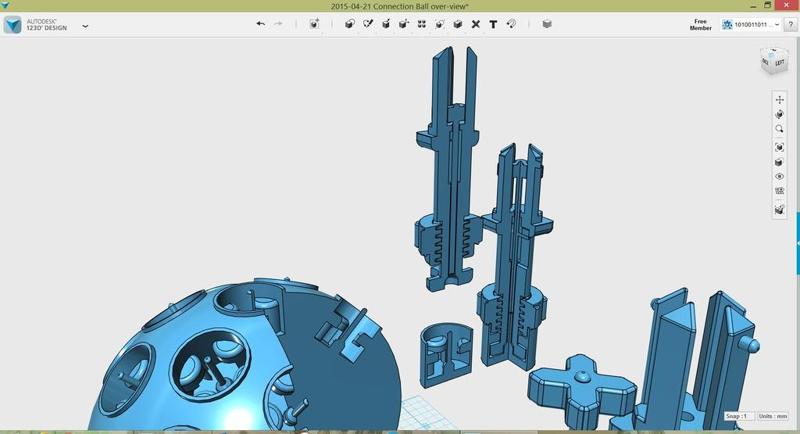800x434 pixels.
Task: Open the Units : mm settings
Action: click(x=772, y=416)
